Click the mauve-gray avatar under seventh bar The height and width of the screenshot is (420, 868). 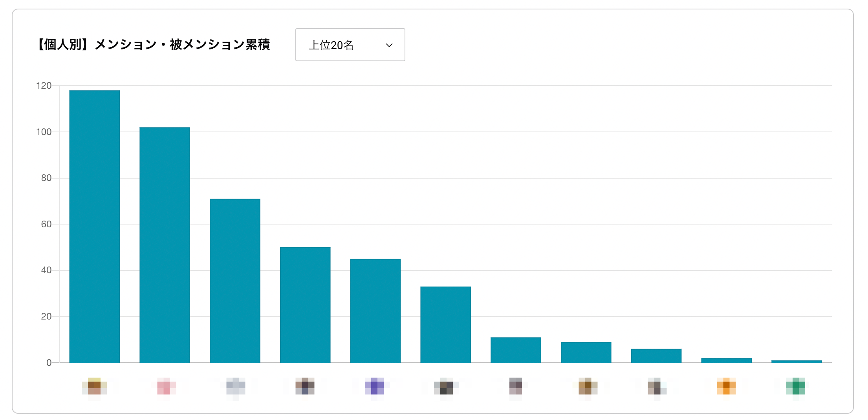pos(516,387)
